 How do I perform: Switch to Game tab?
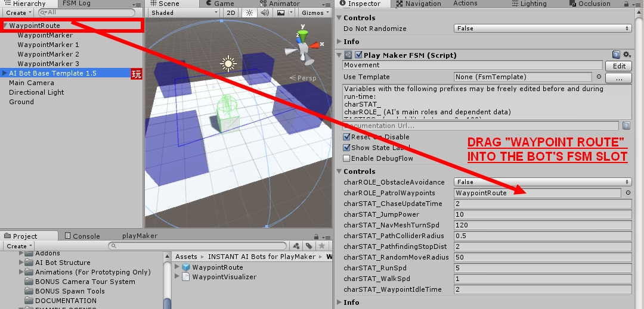pos(219,4)
